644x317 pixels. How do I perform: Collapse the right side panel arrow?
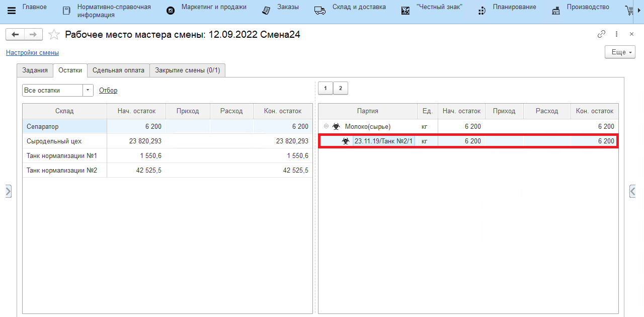pyautogui.click(x=633, y=191)
